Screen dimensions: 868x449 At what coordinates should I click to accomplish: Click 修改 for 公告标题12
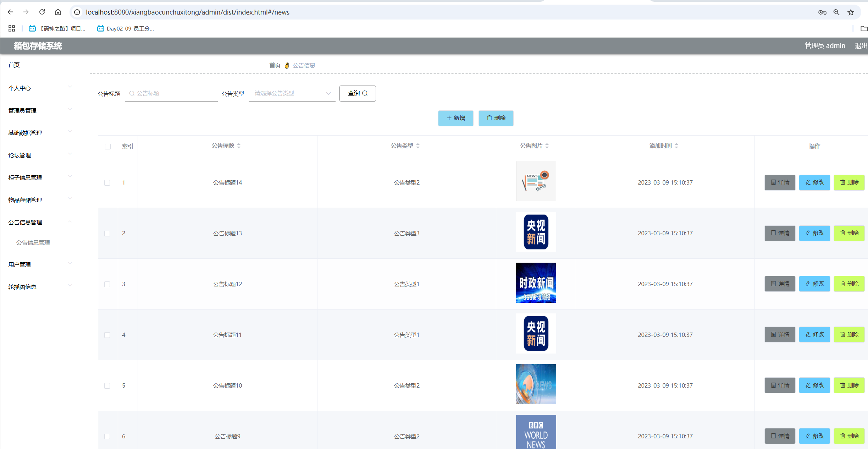[814, 284]
